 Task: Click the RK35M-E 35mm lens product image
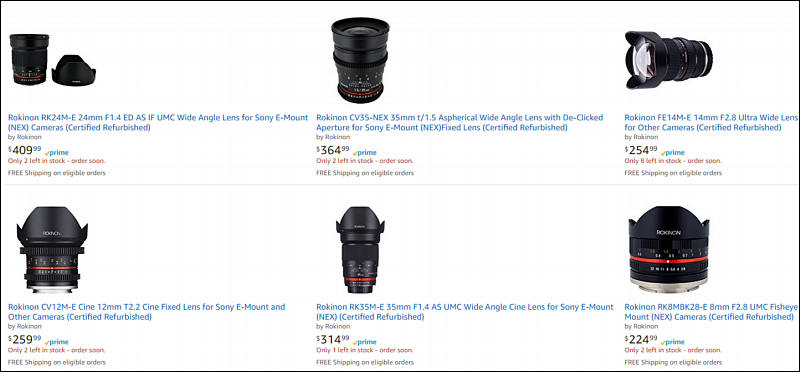pyautogui.click(x=360, y=250)
